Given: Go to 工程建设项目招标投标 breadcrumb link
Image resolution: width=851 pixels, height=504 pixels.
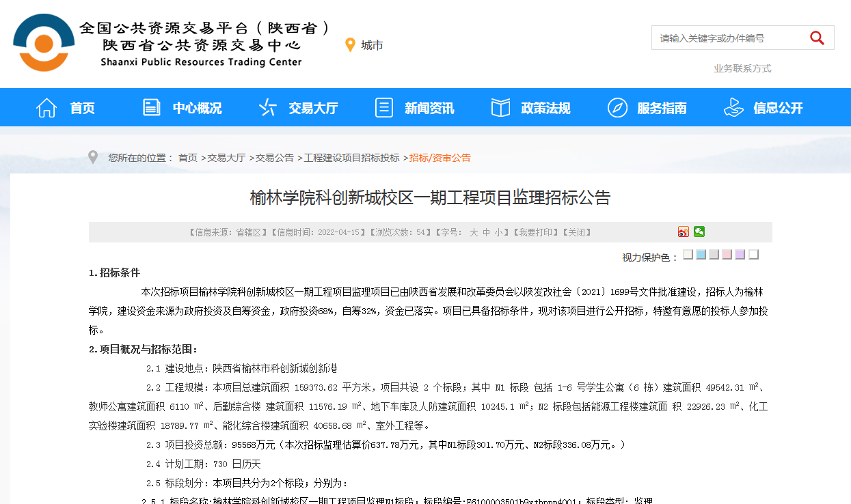Looking at the screenshot, I should click(x=351, y=158).
